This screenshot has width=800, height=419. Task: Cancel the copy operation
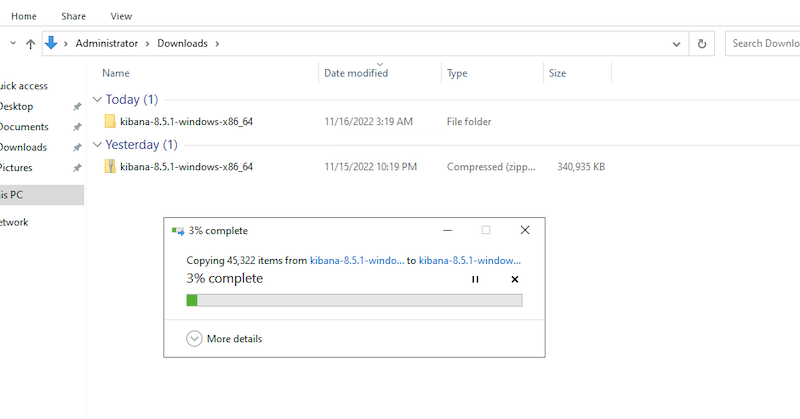pyautogui.click(x=515, y=279)
